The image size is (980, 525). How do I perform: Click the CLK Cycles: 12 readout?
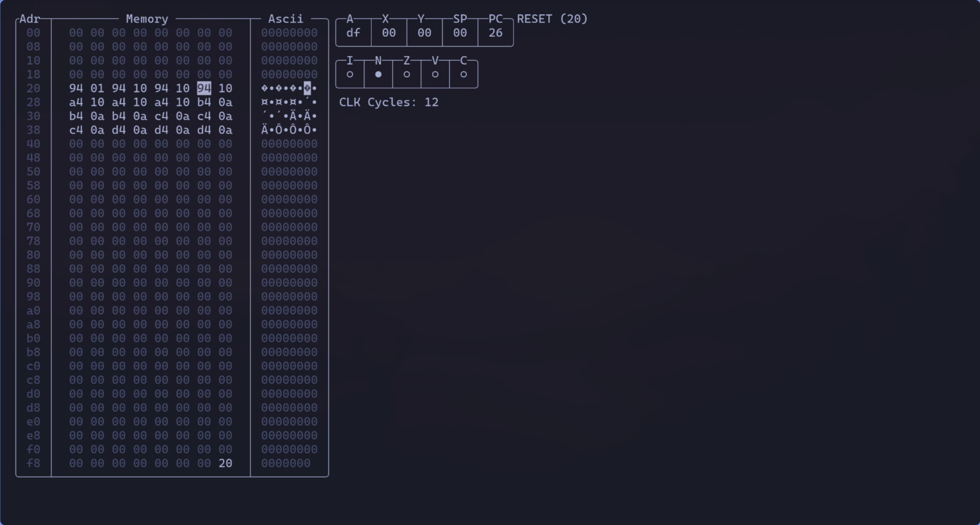point(389,102)
